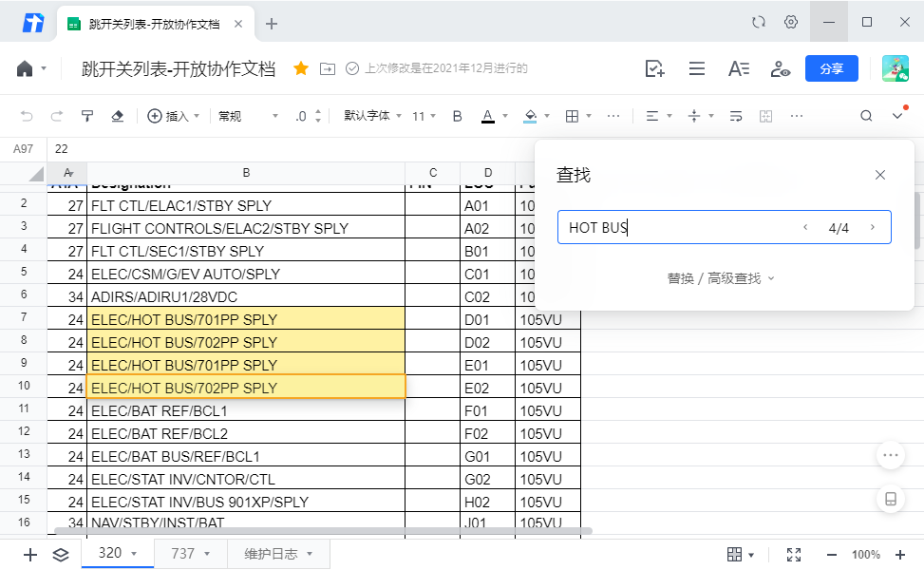Move document to folder icon

coord(327,69)
